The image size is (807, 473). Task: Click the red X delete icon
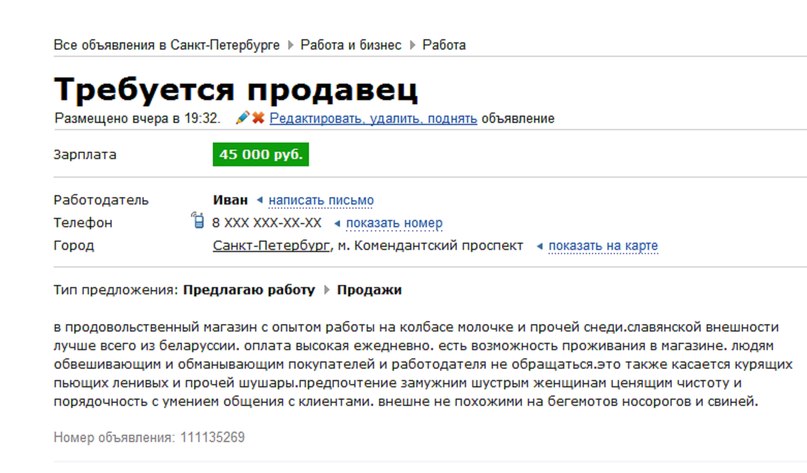258,118
